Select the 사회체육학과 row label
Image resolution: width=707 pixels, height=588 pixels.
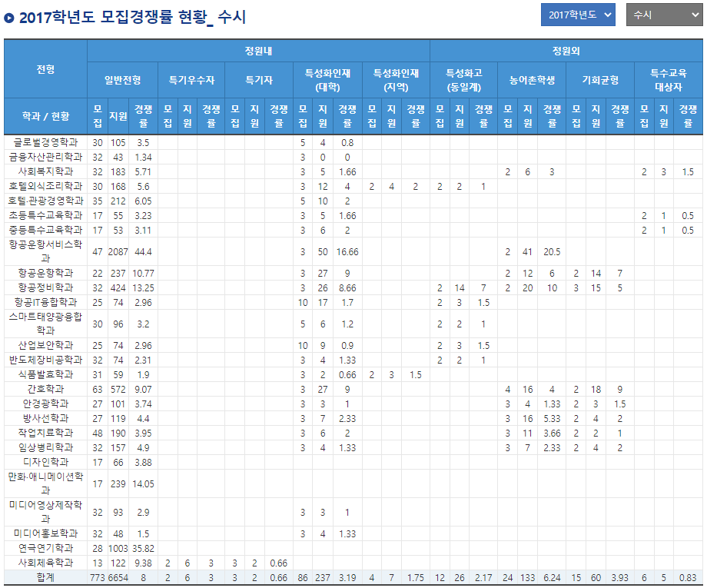pyautogui.click(x=45, y=563)
